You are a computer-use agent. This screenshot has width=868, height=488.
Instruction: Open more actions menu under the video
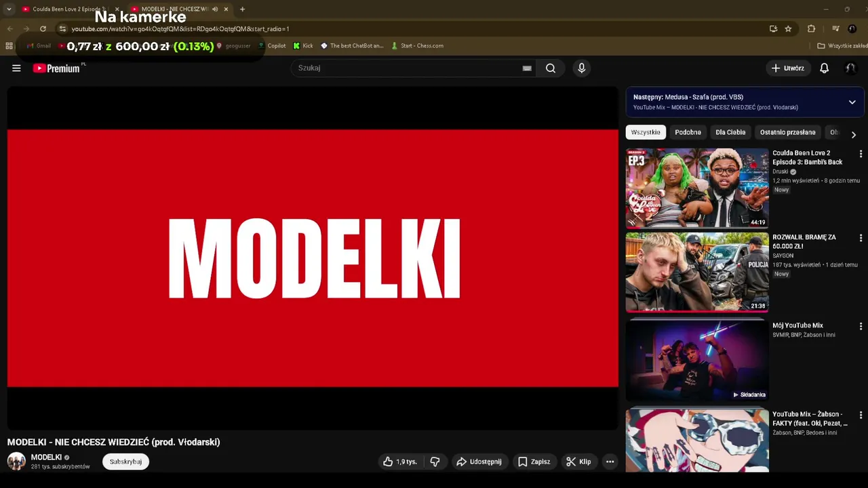pos(610,462)
